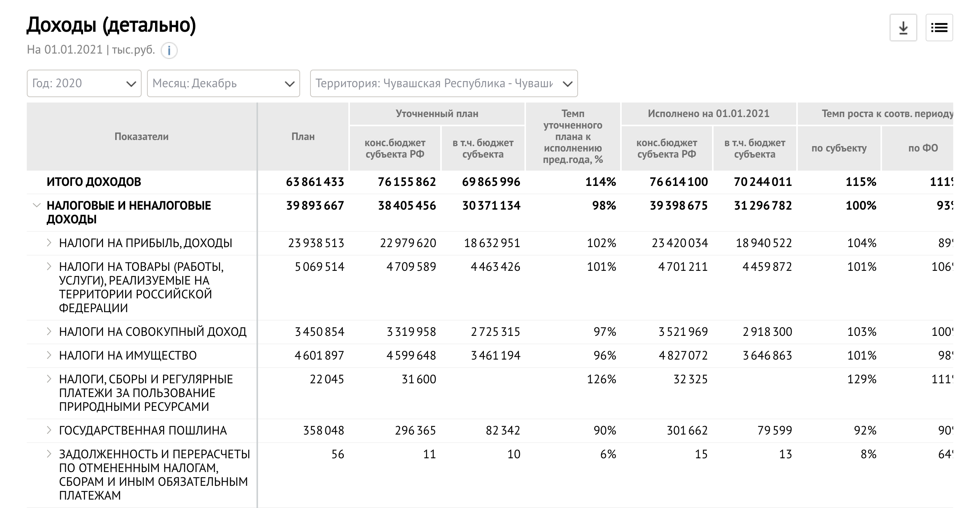
Task: Click value 18 632 951
Action: (x=492, y=243)
